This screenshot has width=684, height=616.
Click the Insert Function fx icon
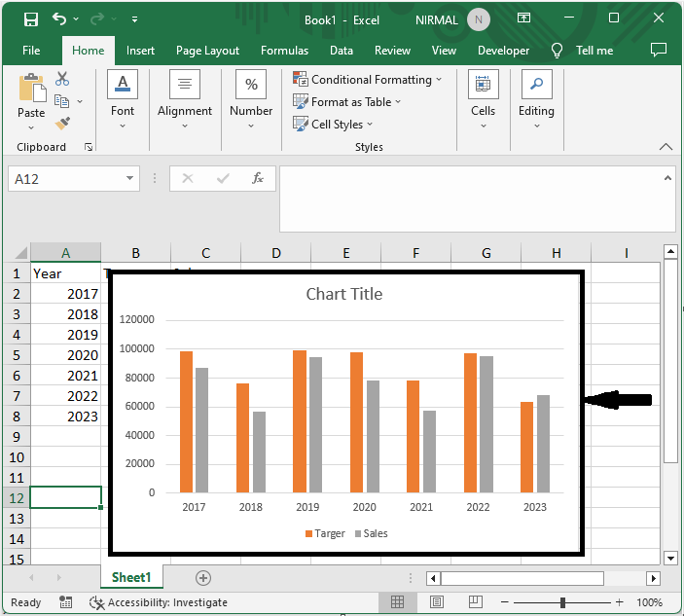click(x=258, y=179)
